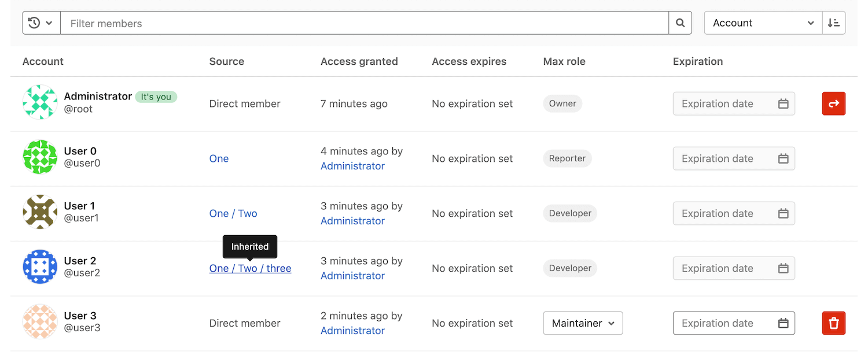
Task: Click the User 1 account name
Action: (79, 206)
